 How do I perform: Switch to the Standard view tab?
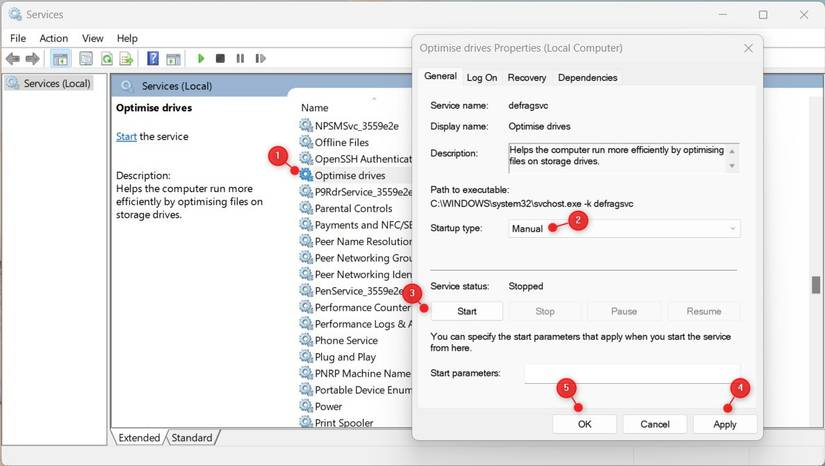click(x=192, y=438)
